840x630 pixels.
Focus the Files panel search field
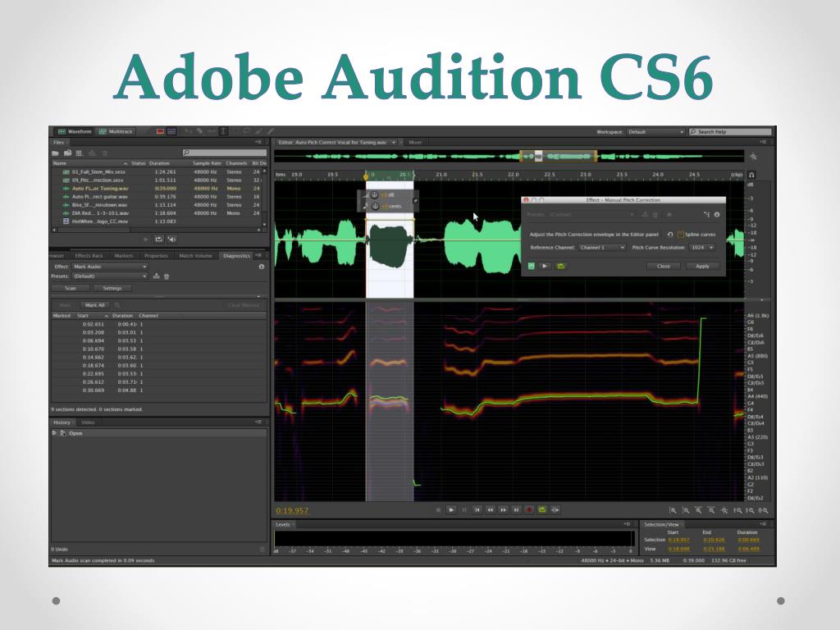coord(224,153)
